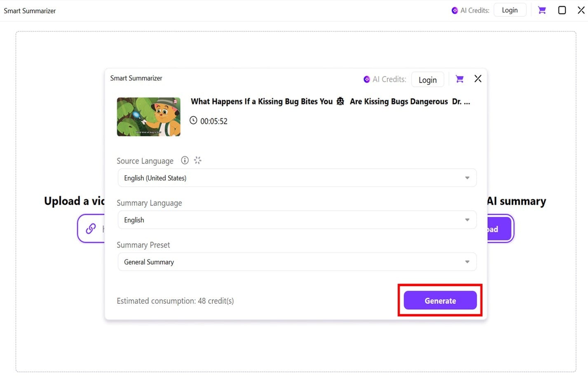Click the info icon next to Source Language
Viewport: 588px width, 383px height.
pos(185,160)
